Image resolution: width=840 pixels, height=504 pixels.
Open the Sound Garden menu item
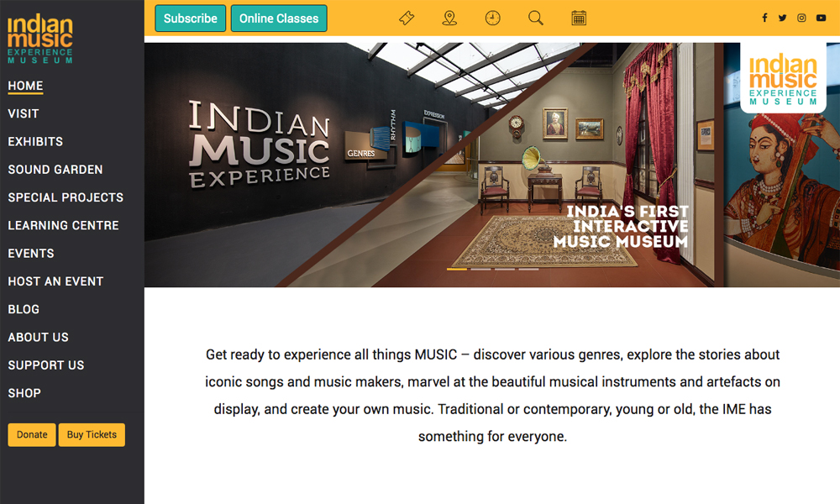point(55,170)
